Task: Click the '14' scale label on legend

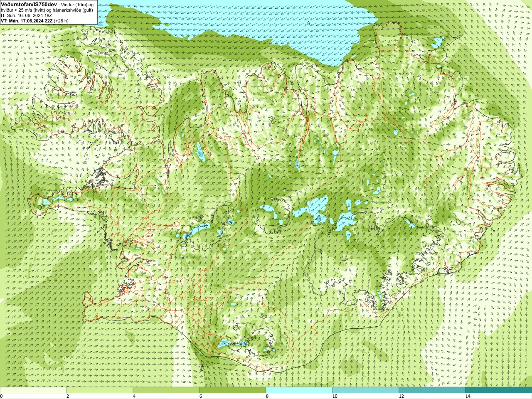Action: [468, 396]
